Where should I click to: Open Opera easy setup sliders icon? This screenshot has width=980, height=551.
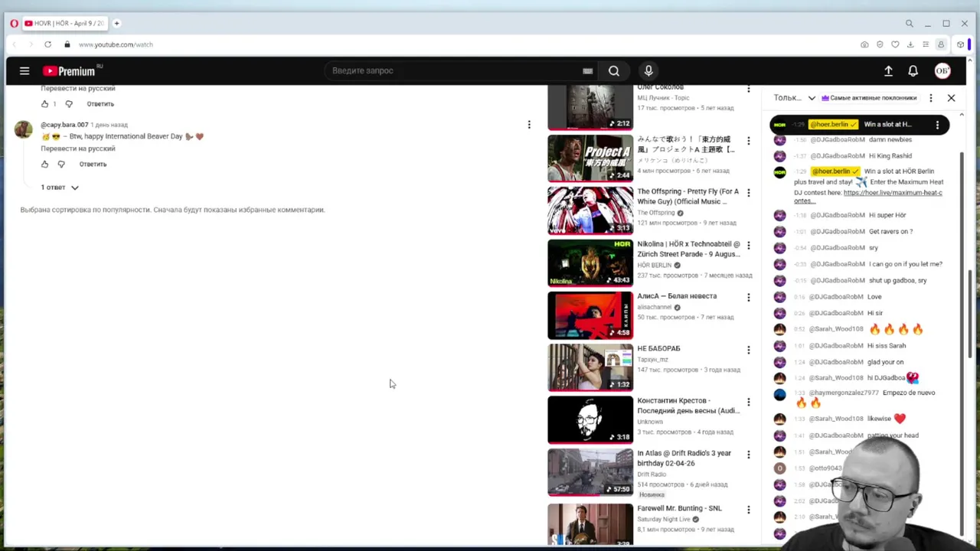point(926,44)
